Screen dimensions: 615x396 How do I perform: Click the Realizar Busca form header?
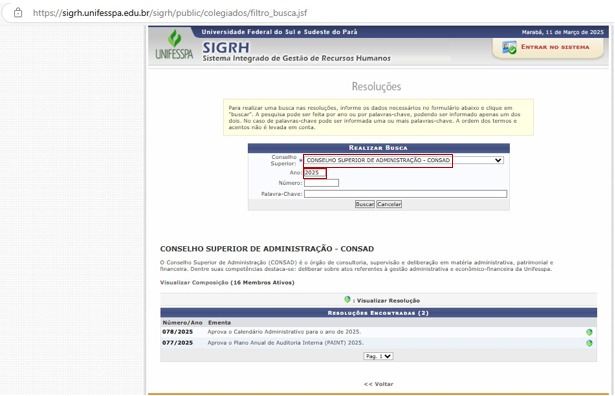pyautogui.click(x=378, y=148)
